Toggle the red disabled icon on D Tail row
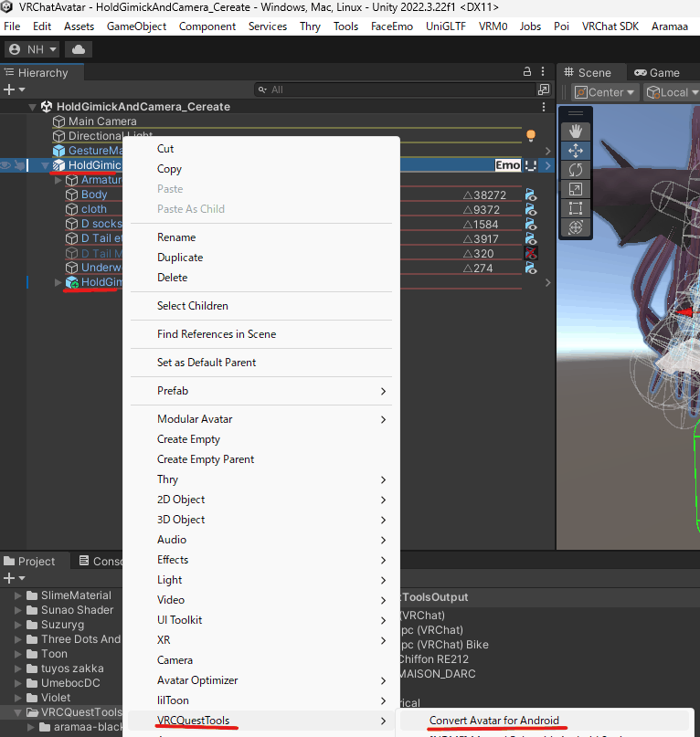The image size is (700, 737). point(531,253)
